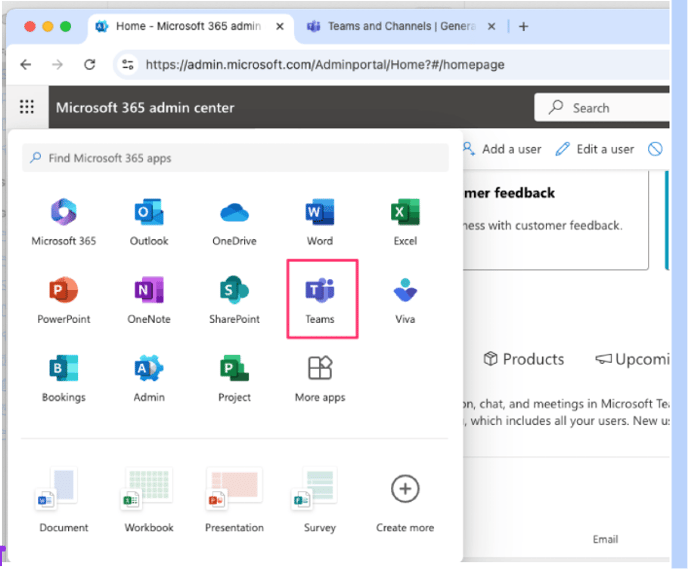Click the Create more plus icon
The width and height of the screenshot is (688, 569).
[x=405, y=488]
